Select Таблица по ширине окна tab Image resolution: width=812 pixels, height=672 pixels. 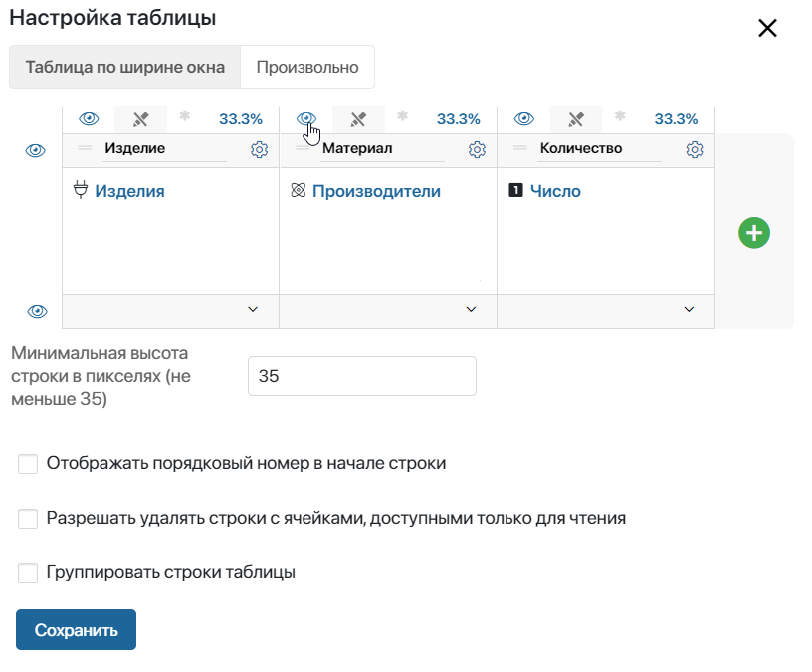click(x=124, y=67)
